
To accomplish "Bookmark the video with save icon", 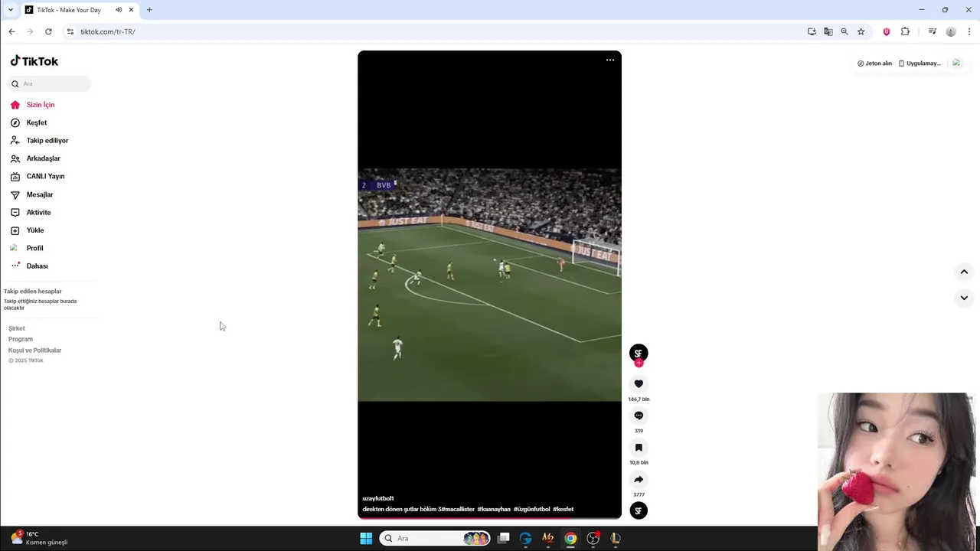I will pyautogui.click(x=639, y=448).
